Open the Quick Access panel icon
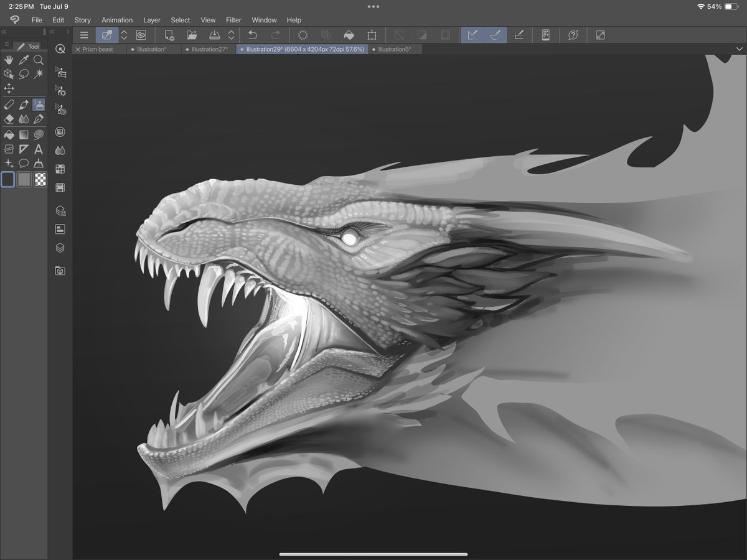Image resolution: width=747 pixels, height=560 pixels. pyautogui.click(x=60, y=49)
